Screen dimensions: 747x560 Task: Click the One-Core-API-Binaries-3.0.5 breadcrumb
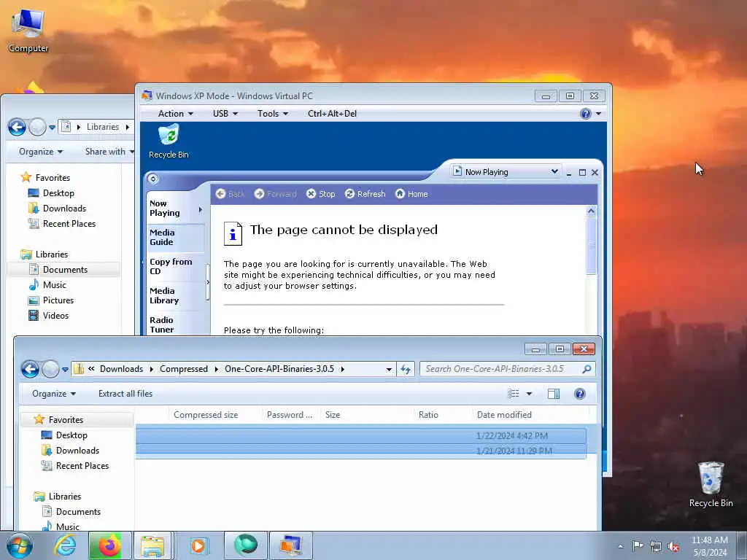279,369
